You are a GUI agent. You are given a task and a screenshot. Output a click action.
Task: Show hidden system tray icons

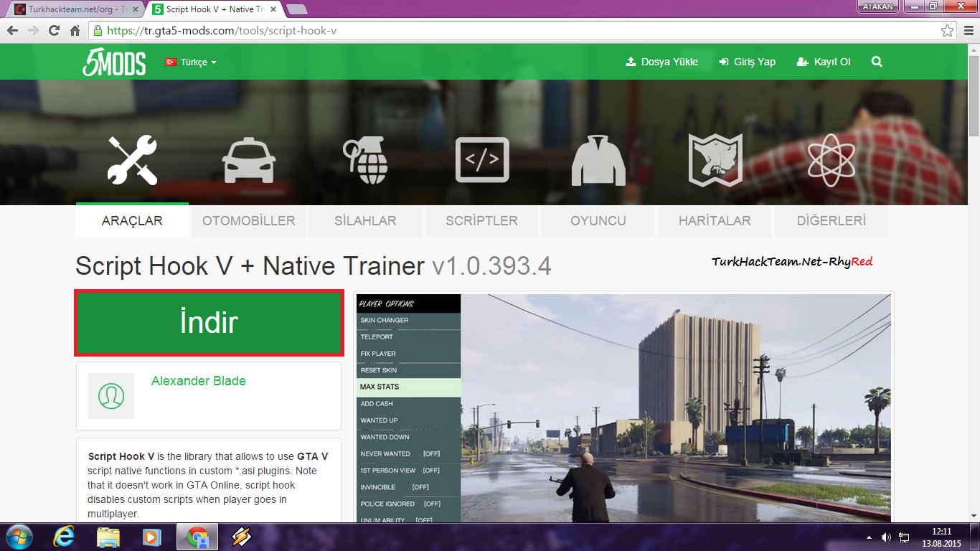coord(870,537)
